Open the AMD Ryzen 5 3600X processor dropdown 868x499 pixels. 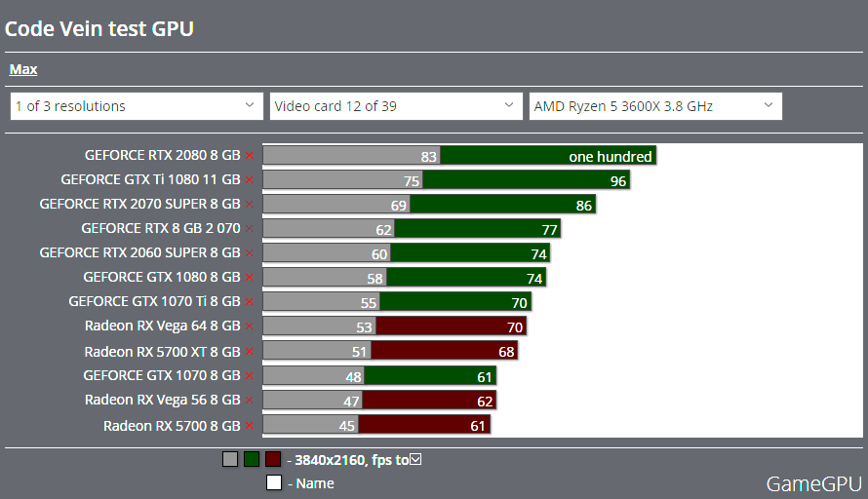coord(655,106)
